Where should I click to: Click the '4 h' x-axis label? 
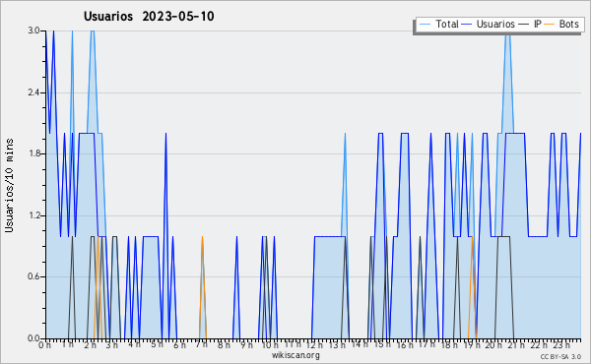(x=134, y=344)
